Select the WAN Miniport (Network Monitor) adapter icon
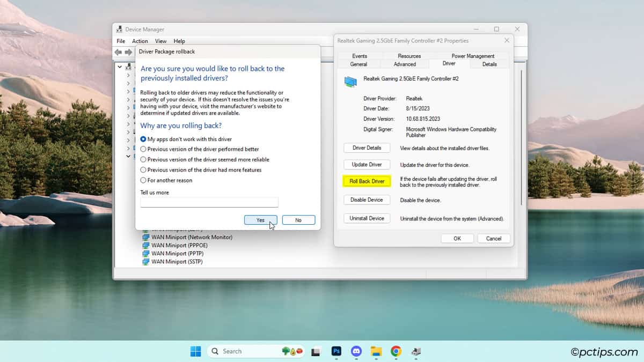The image size is (644, 362). tap(145, 237)
